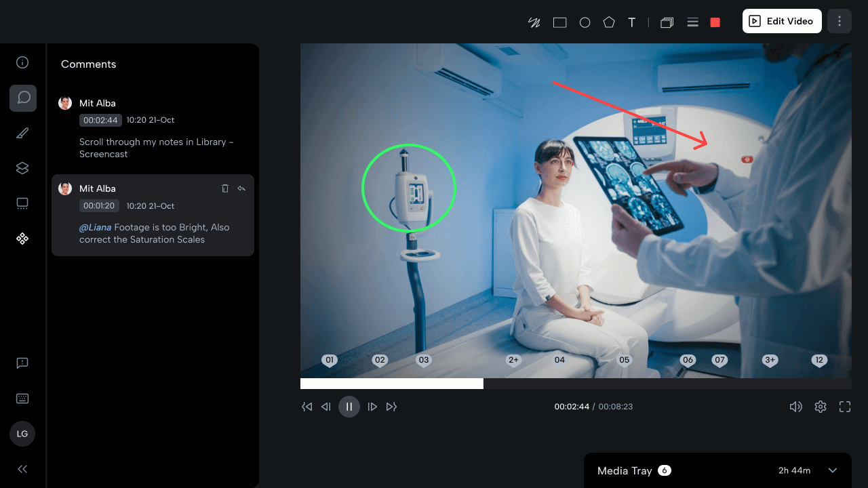Open the more options kebab menu
Viewport: 868px width, 488px height.
point(840,21)
